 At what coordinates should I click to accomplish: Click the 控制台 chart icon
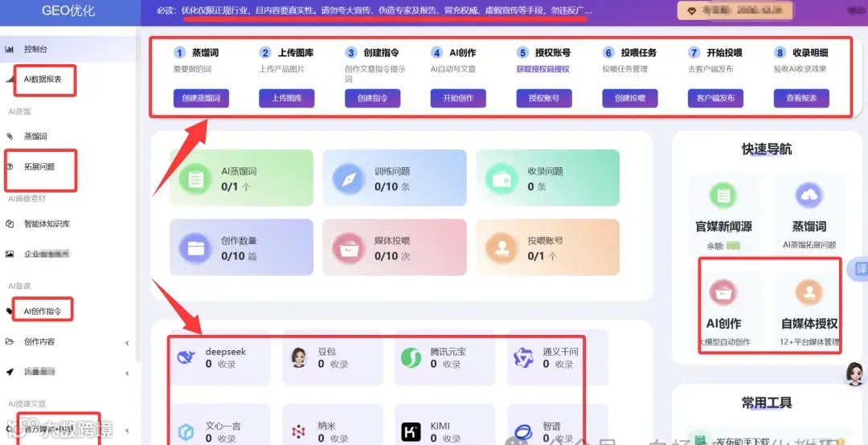tap(10, 49)
